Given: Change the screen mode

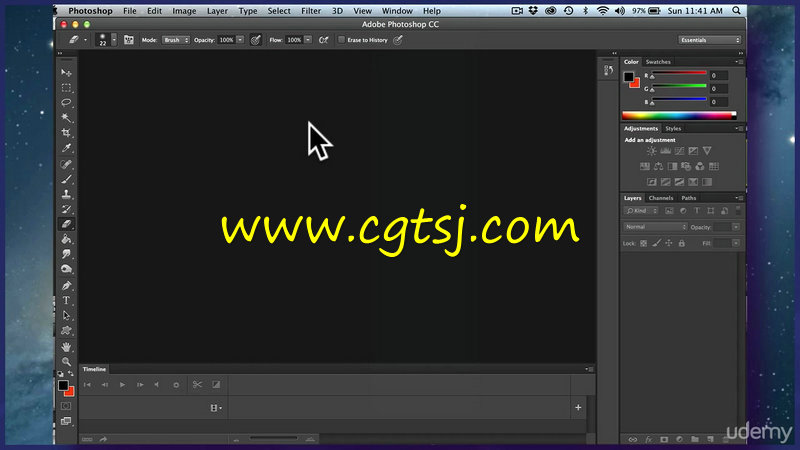Looking at the screenshot, I should (66, 421).
